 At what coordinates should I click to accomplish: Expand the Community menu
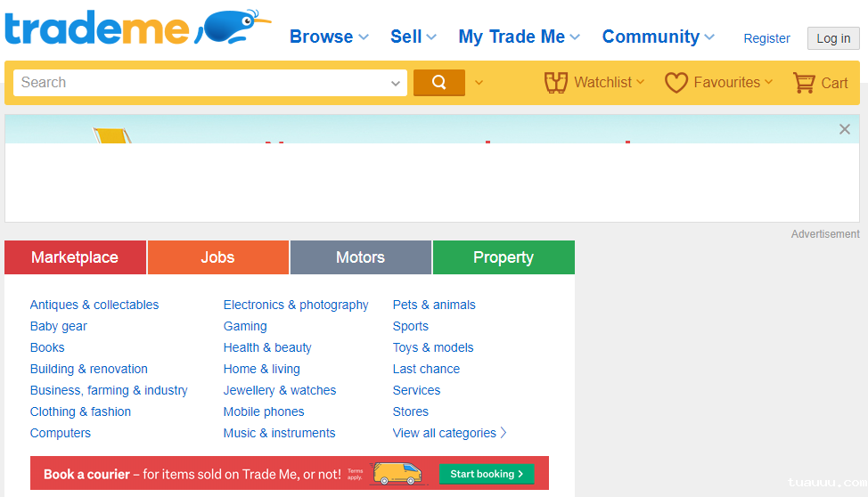[658, 37]
